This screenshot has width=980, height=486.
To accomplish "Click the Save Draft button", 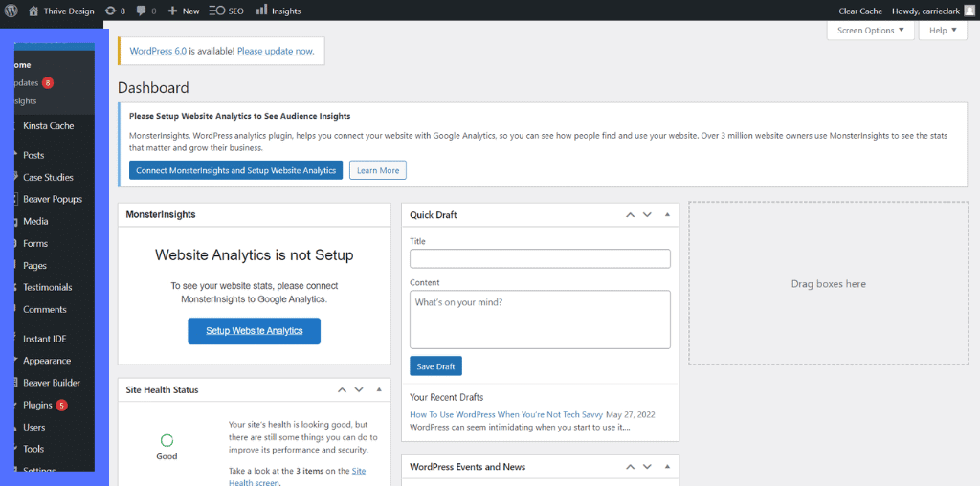I will tap(435, 366).
